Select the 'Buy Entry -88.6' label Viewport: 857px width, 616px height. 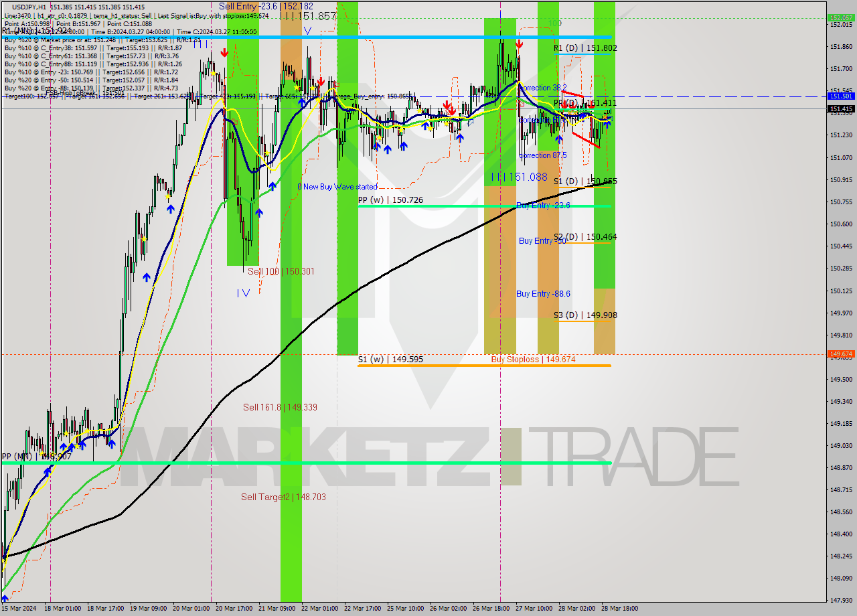pos(543,294)
